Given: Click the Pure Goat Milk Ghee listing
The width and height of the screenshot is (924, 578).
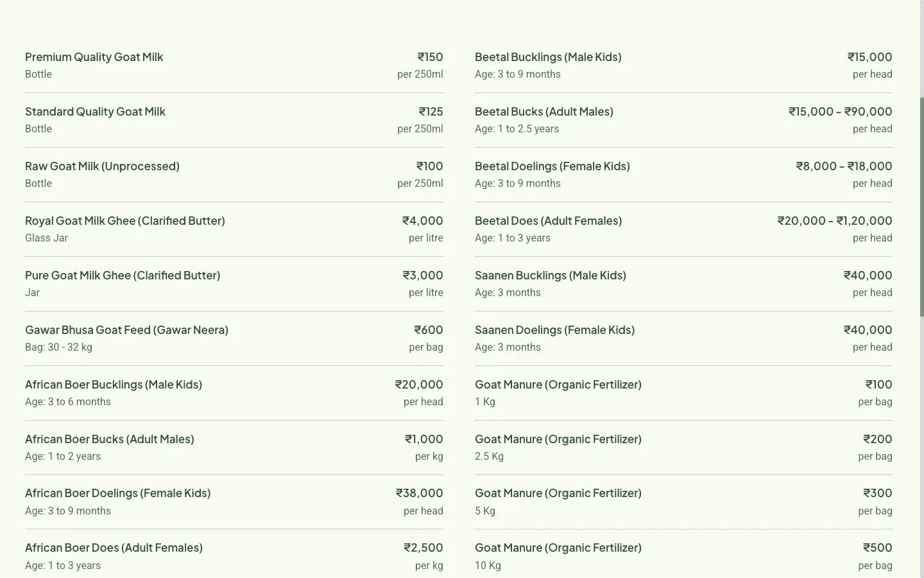Looking at the screenshot, I should click(x=234, y=284).
